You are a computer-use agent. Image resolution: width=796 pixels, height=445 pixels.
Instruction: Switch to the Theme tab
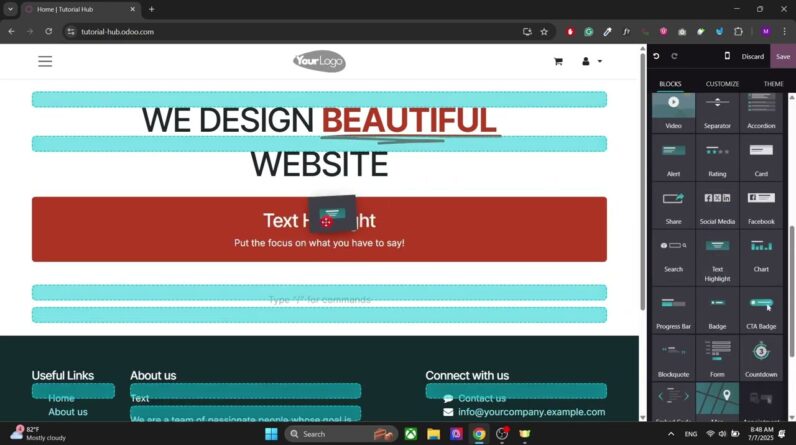(x=773, y=84)
